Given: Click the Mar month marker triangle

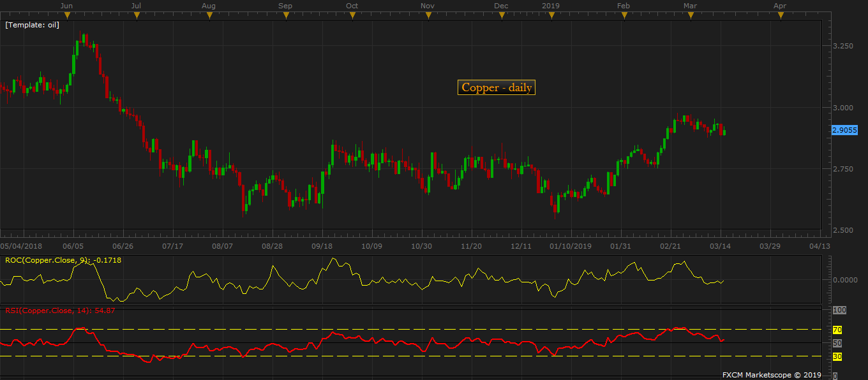Looking at the screenshot, I should coord(690,16).
